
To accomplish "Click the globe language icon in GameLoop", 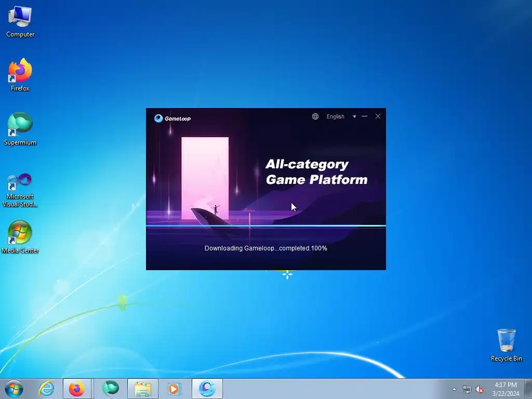I will pos(315,116).
